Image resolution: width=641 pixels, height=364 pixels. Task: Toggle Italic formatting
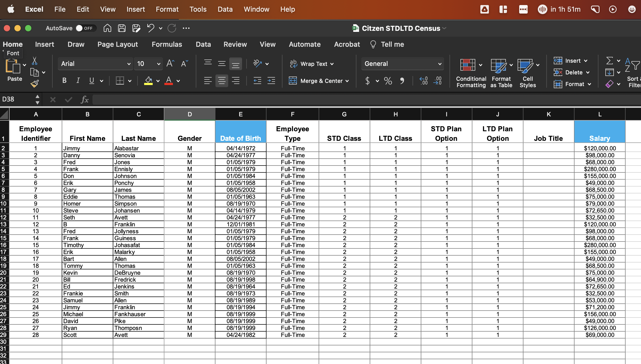coord(78,81)
